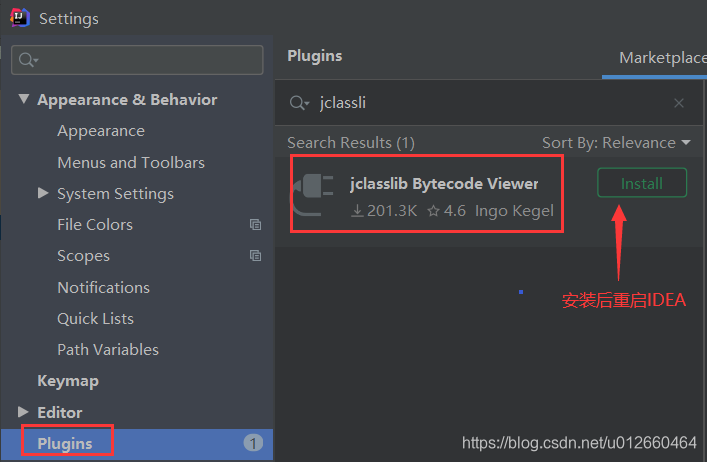Viewport: 707px width, 462px height.
Task: Click the Plugins panel heading
Action: click(x=315, y=55)
